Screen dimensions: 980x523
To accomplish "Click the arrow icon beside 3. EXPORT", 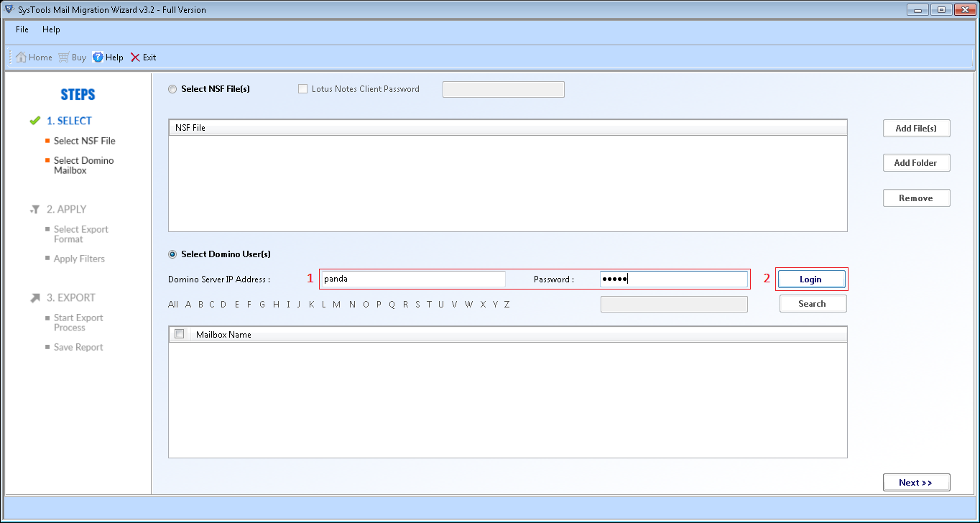I will pyautogui.click(x=35, y=297).
